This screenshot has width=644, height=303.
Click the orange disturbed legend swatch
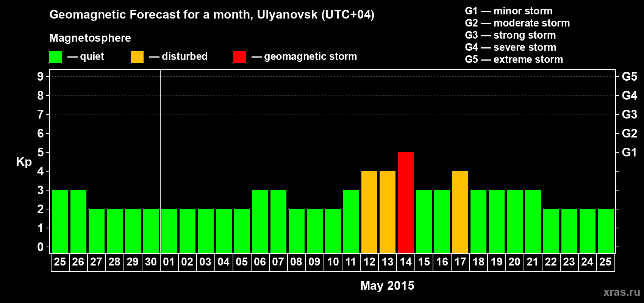coord(137,57)
